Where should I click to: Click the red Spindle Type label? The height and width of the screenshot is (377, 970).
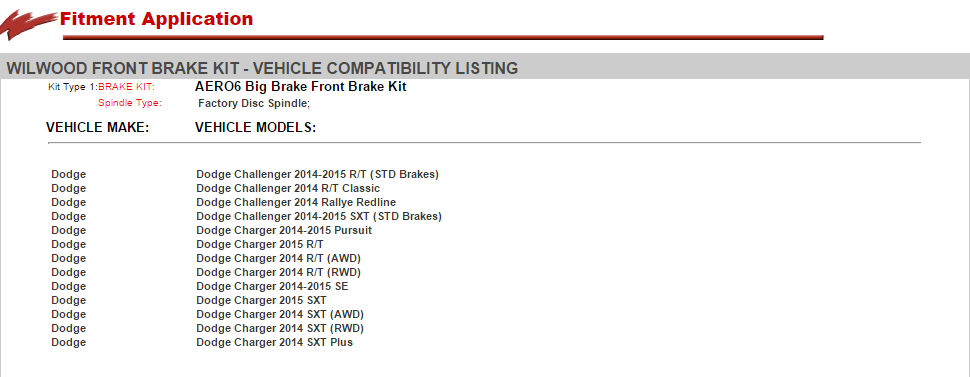click(129, 103)
